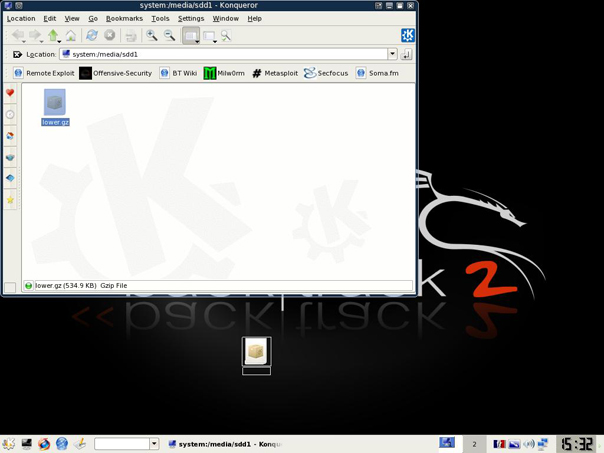Image resolution: width=604 pixels, height=453 pixels.
Task: Reload the current location
Action: pyautogui.click(x=92, y=35)
